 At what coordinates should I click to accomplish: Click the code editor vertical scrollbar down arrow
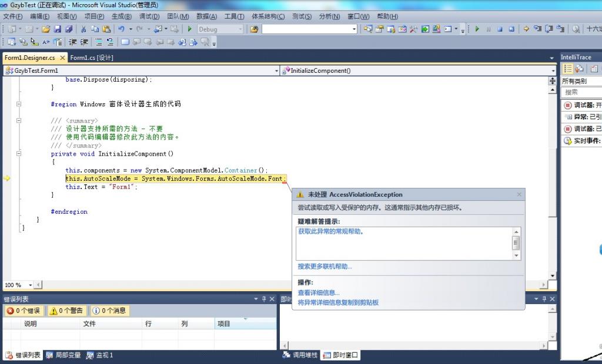(x=553, y=275)
